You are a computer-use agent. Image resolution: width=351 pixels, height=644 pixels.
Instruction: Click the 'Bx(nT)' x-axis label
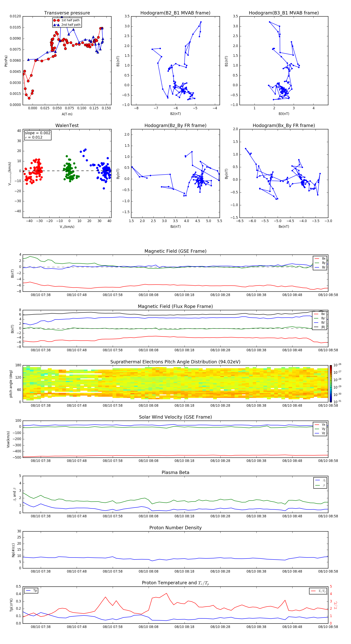pyautogui.click(x=284, y=227)
